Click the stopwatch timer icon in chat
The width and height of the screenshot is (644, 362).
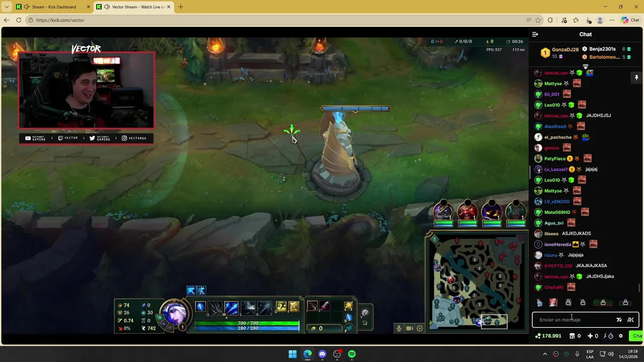pos(610,336)
